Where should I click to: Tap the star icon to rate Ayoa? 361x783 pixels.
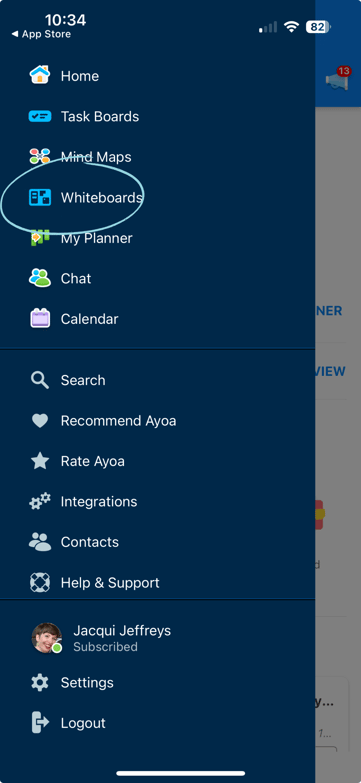[39, 461]
